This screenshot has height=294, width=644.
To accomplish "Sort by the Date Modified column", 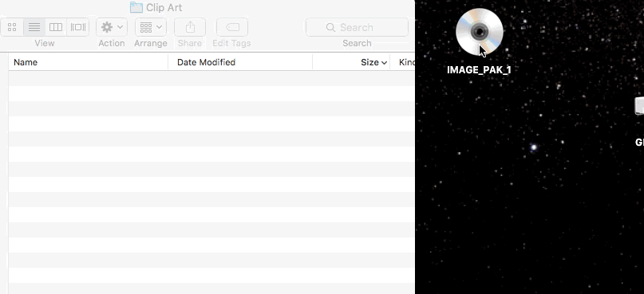I will point(240,62).
